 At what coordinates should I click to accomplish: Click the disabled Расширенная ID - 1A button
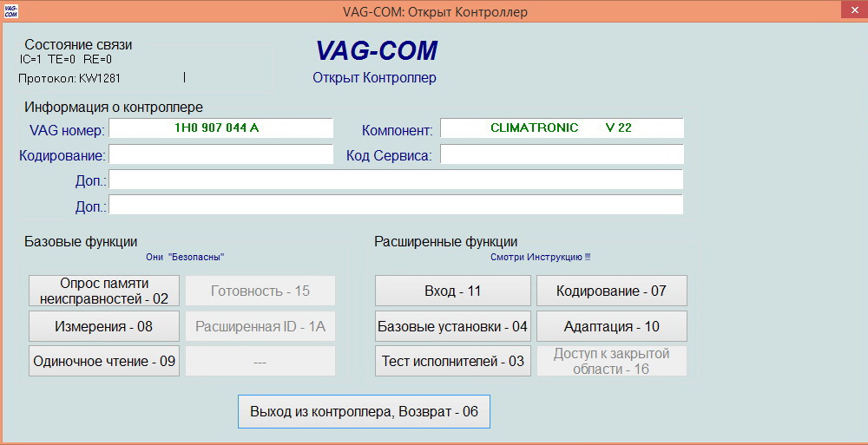click(260, 326)
